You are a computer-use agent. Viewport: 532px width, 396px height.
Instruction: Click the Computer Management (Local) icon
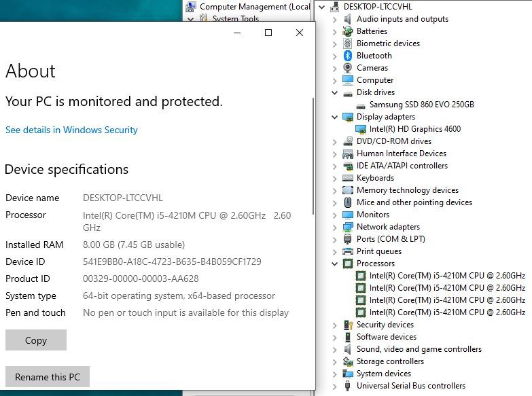tap(192, 6)
